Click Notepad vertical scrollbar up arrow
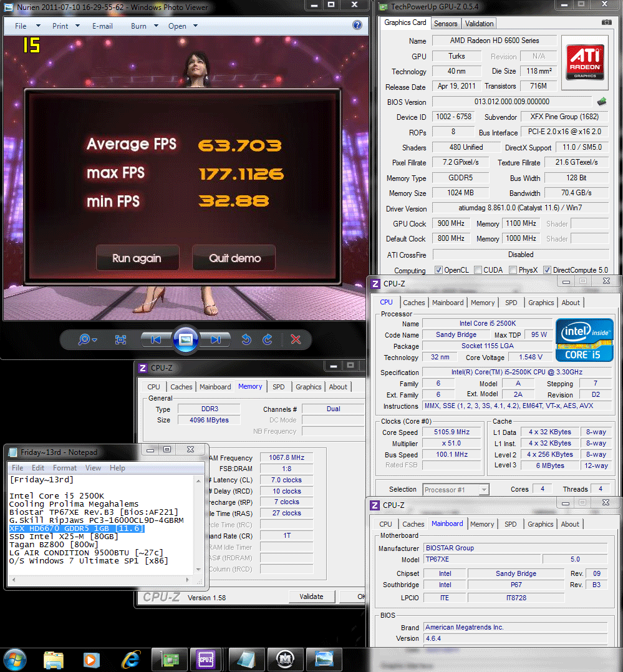The width and height of the screenshot is (623, 672). pos(198,481)
